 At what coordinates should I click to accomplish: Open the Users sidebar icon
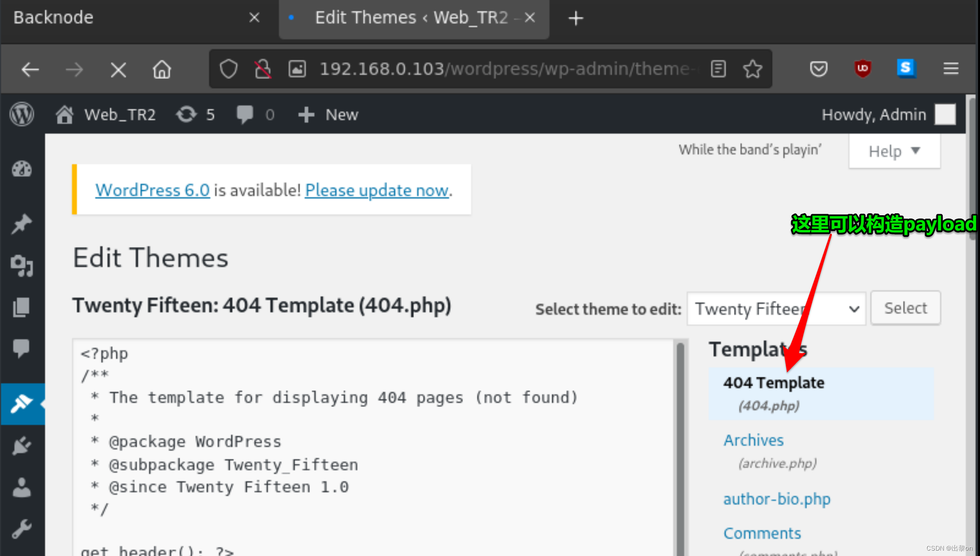pos(22,487)
